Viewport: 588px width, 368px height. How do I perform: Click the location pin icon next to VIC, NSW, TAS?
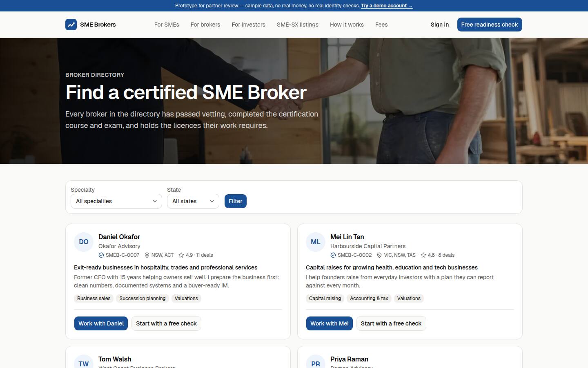(x=379, y=255)
